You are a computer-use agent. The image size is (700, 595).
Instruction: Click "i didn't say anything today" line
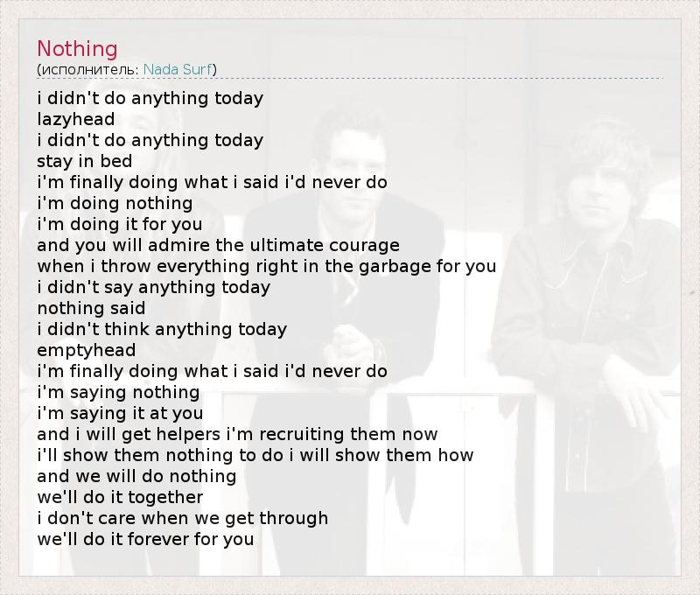(x=154, y=287)
